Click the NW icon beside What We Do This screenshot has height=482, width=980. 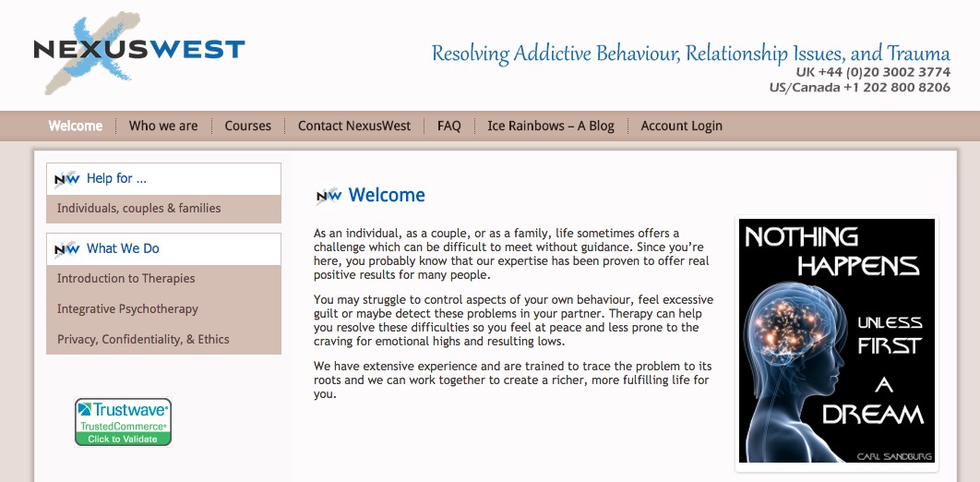(x=66, y=249)
